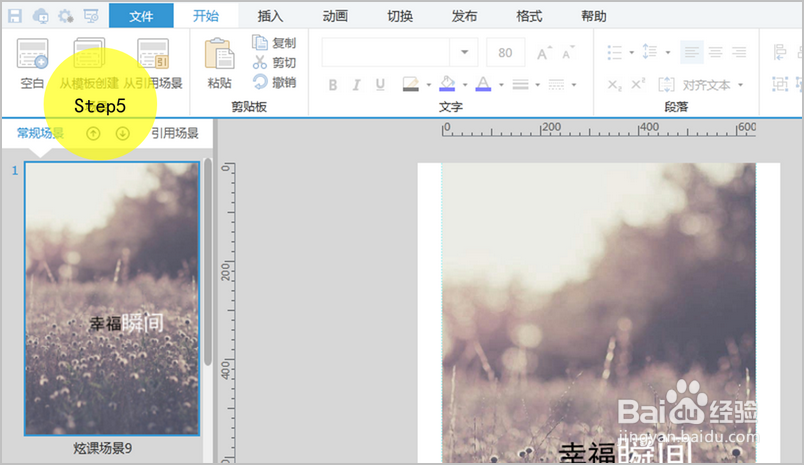Image resolution: width=804 pixels, height=465 pixels.
Task: Apply the text highlight color
Action: (x=411, y=84)
